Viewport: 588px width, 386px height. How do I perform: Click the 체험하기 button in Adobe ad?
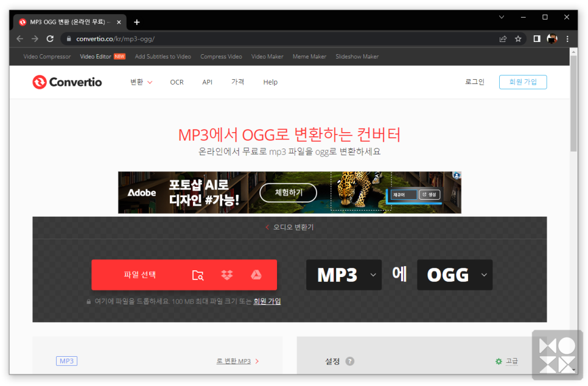(x=289, y=193)
